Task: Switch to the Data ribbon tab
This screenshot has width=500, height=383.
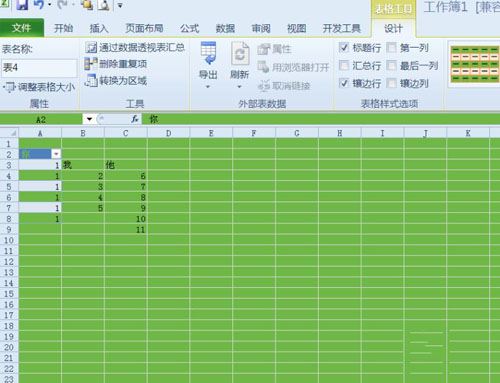Action: pos(225,28)
